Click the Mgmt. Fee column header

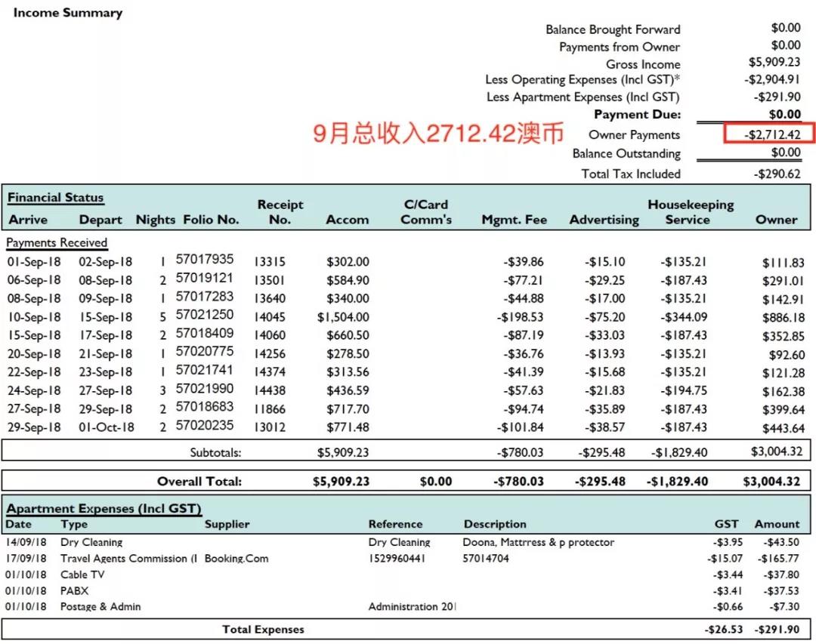pyautogui.click(x=514, y=220)
